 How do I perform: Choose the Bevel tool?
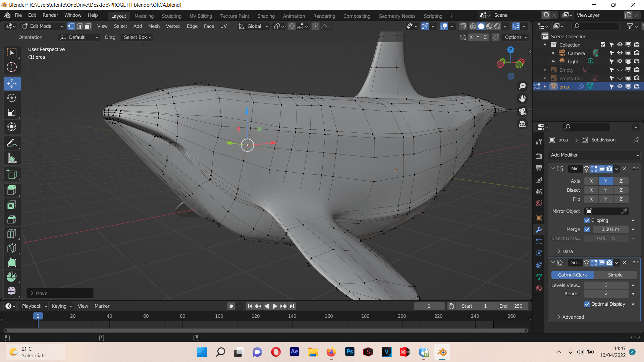coord(12,219)
